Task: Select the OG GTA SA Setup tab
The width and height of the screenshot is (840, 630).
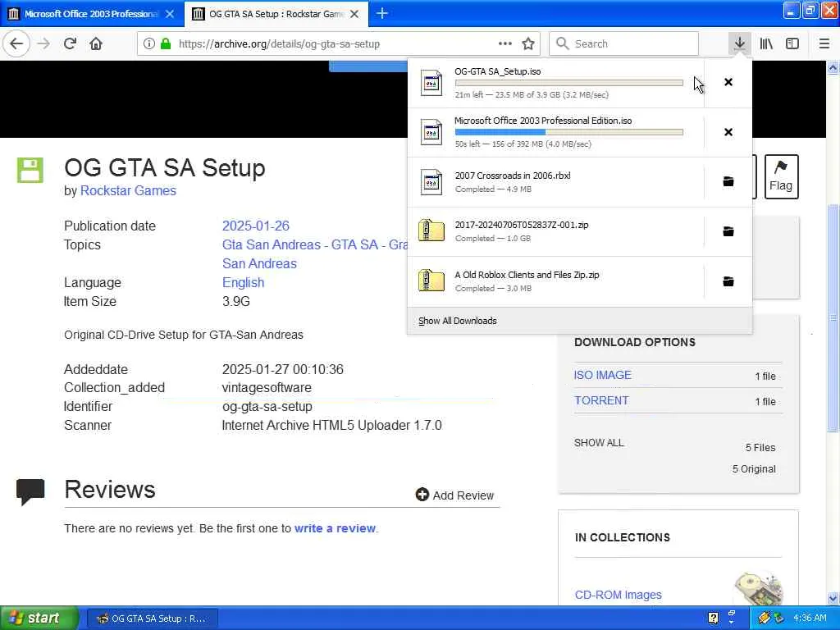Action: 276,14
